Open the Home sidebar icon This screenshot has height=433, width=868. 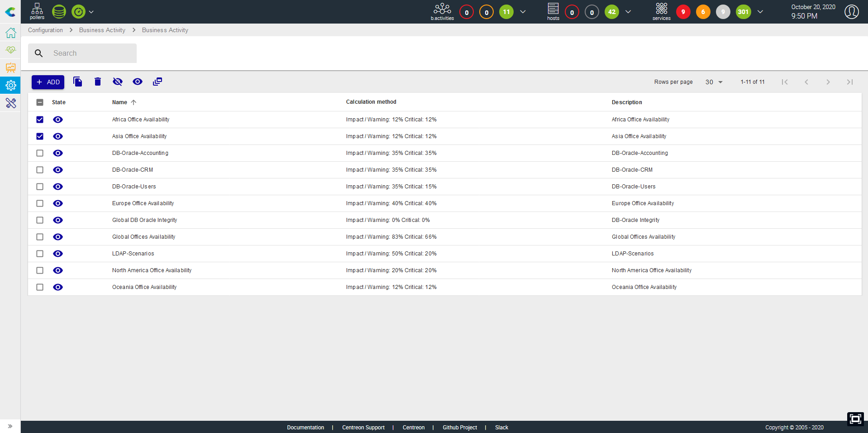pos(10,33)
